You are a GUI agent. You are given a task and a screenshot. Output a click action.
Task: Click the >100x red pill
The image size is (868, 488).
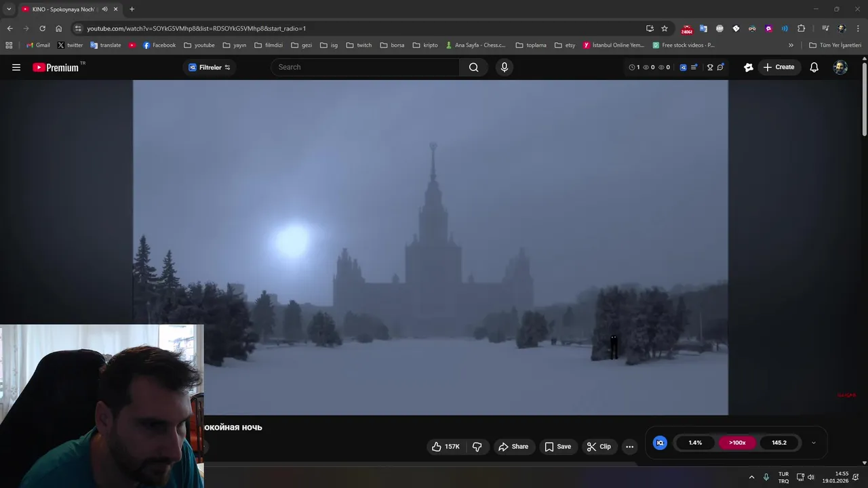(737, 443)
